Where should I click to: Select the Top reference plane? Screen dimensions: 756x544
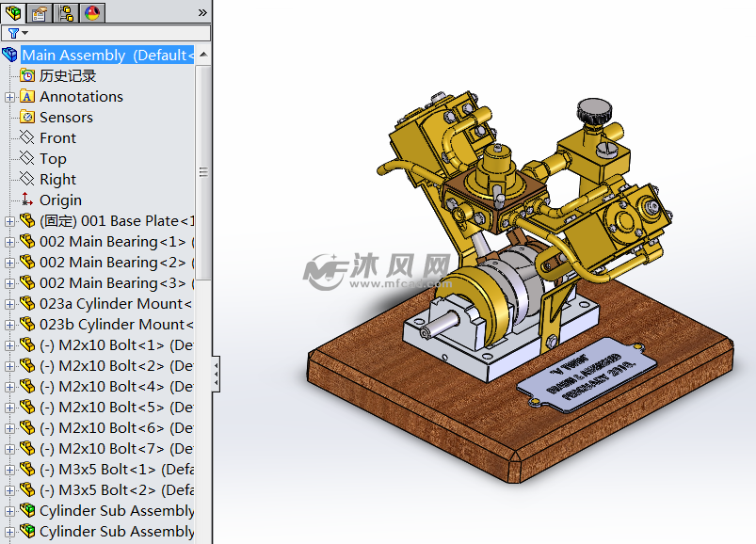(53, 158)
